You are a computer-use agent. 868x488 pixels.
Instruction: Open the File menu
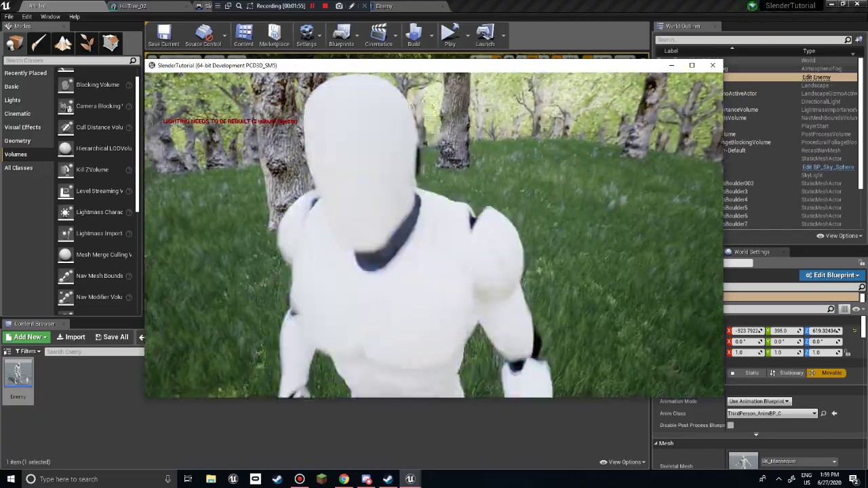pos(9,17)
